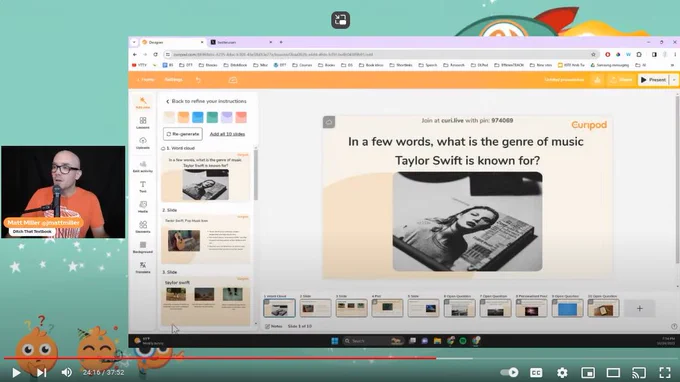
Task: Select filmstrip thumbnail 8 Personalised Poll
Action: pyautogui.click(x=531, y=308)
